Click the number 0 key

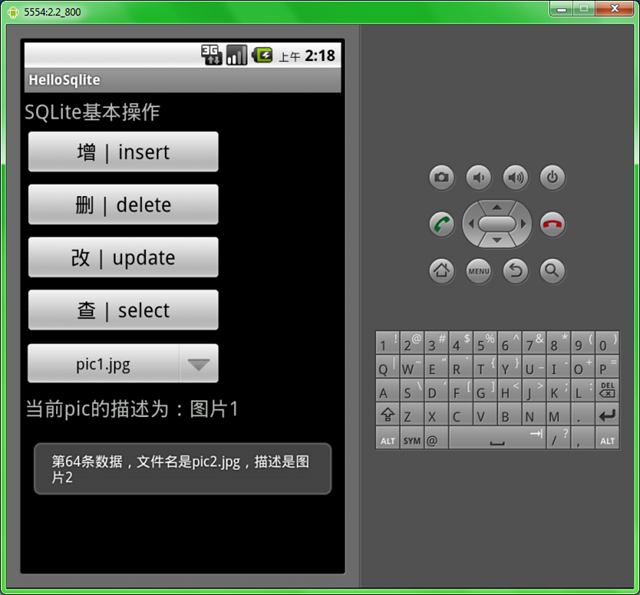tap(607, 343)
